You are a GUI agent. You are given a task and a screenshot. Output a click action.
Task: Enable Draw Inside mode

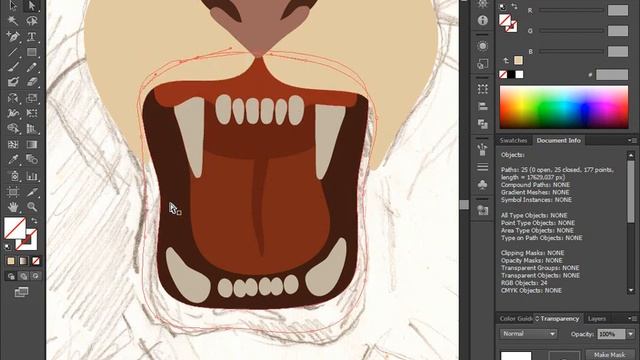36,276
